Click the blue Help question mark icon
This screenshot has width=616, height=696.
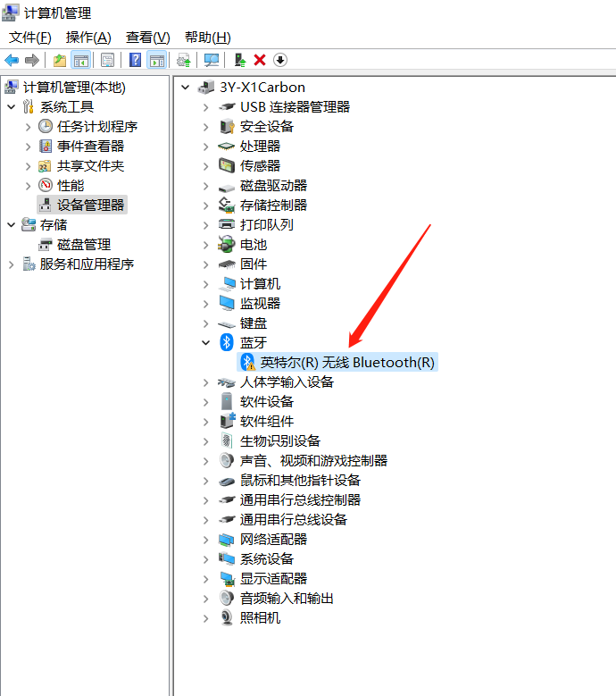(135, 60)
